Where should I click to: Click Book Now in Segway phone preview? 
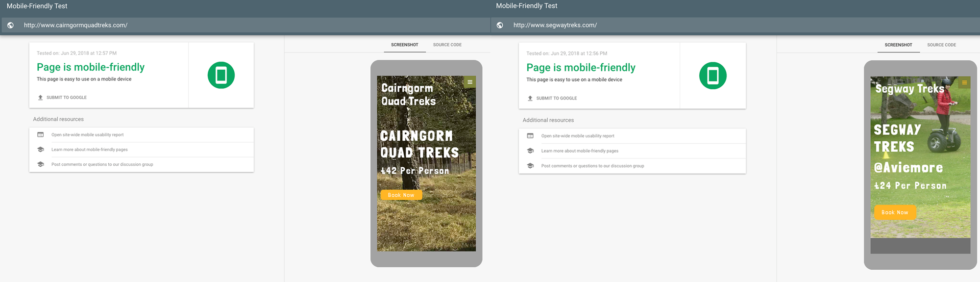click(x=895, y=212)
